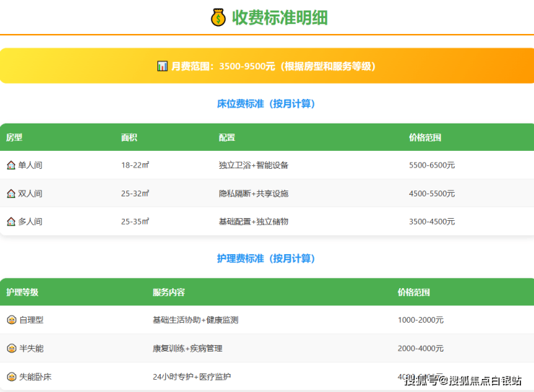Select the 服务内容 column header
This screenshot has height=392, width=534.
click(168, 292)
